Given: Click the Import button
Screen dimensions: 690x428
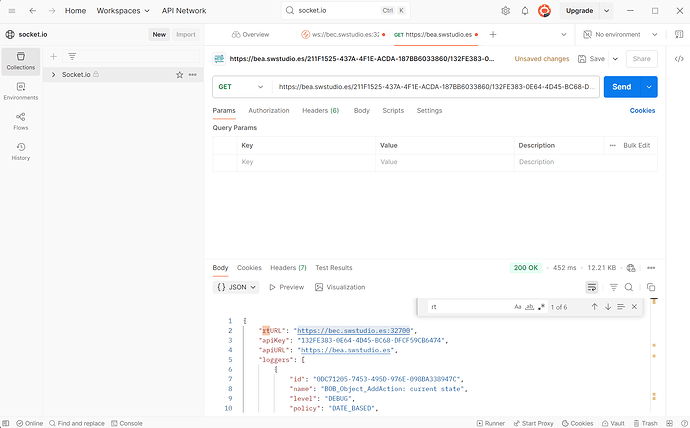Looking at the screenshot, I should pos(186,34).
